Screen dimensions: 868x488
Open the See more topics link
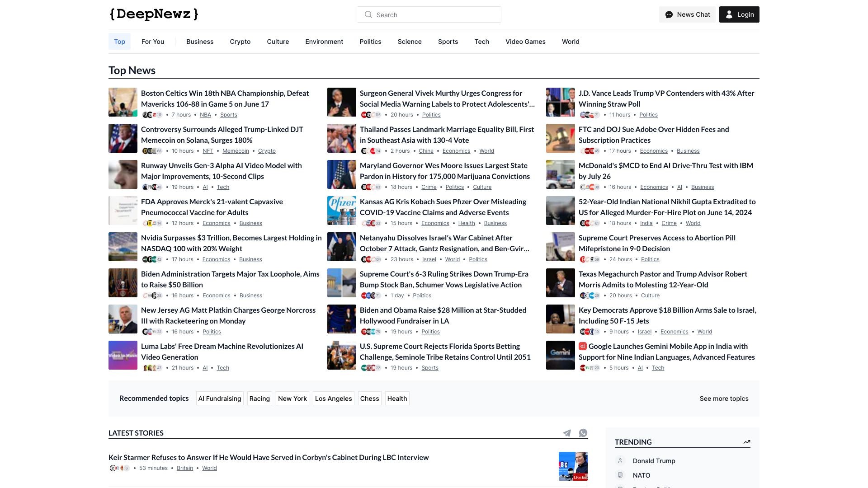(724, 398)
